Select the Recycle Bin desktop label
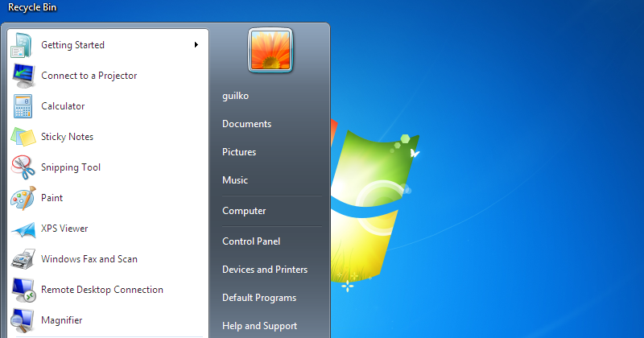Image resolution: width=644 pixels, height=338 pixels. pos(32,7)
